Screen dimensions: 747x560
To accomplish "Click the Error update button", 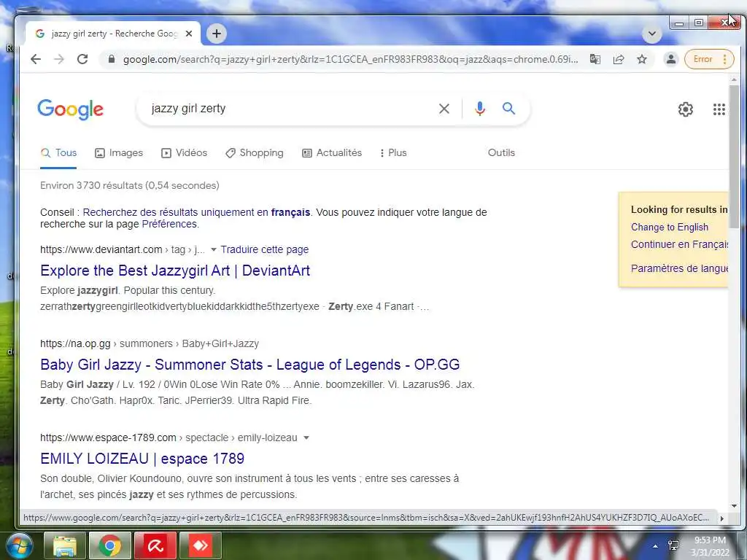I will pyautogui.click(x=709, y=59).
